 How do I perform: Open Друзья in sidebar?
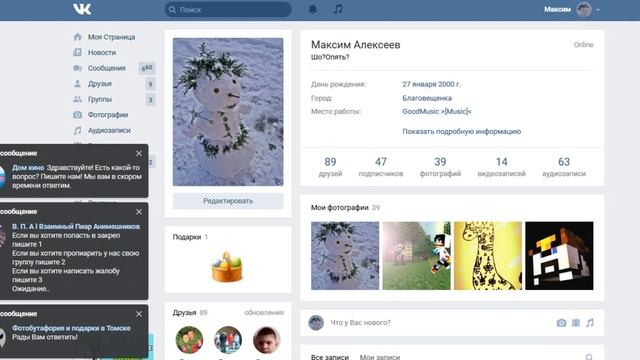tap(100, 83)
